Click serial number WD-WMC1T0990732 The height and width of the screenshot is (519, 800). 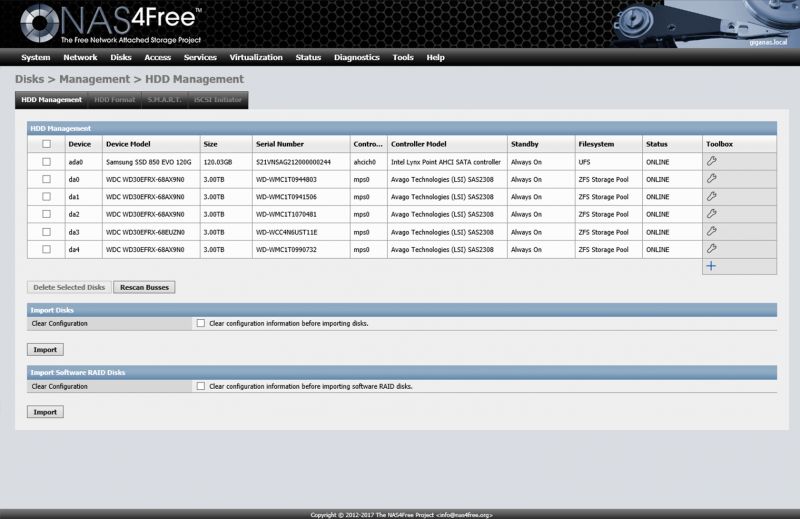point(286,249)
